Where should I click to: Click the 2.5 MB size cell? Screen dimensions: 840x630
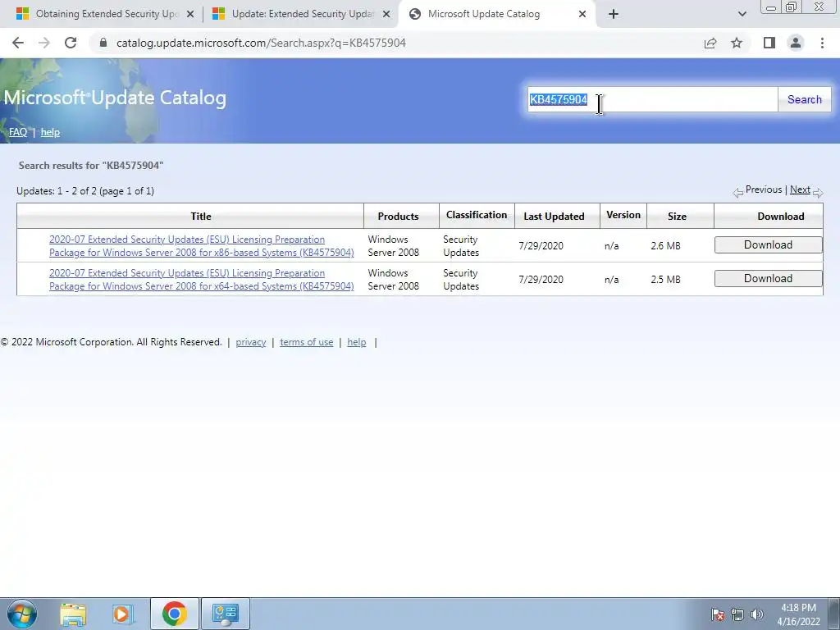[665, 280]
